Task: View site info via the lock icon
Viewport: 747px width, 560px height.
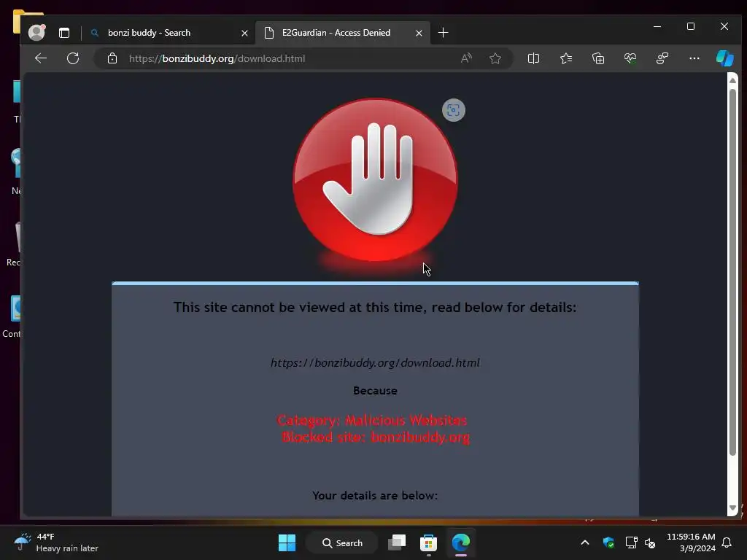Action: tap(112, 58)
